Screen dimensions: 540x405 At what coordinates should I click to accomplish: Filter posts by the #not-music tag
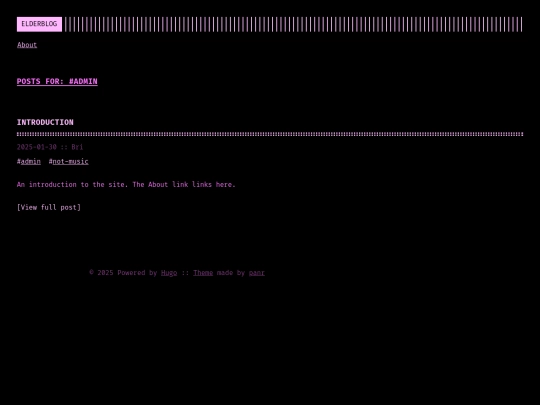point(69,162)
